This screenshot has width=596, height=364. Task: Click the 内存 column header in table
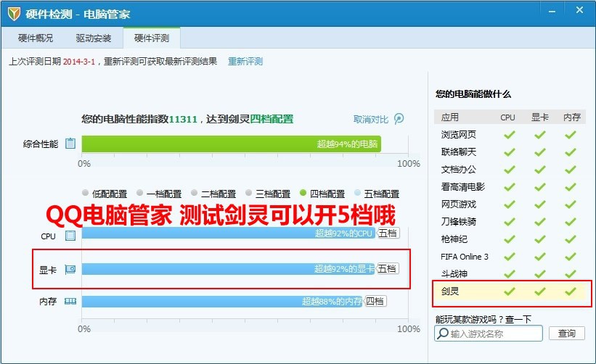(x=571, y=117)
